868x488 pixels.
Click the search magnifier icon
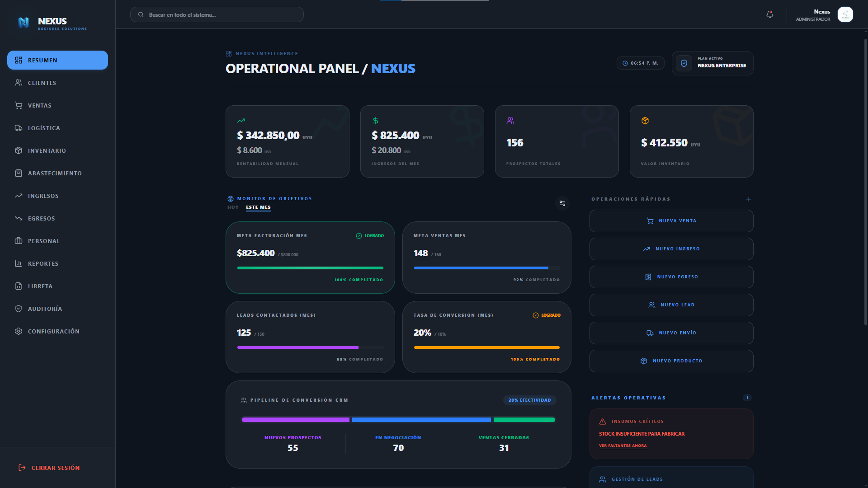(x=141, y=15)
